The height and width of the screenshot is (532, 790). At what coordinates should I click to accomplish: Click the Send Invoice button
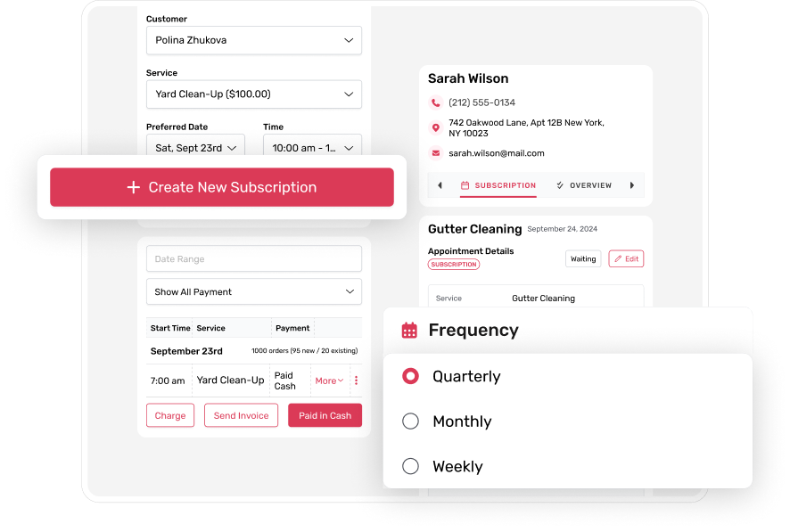(241, 415)
